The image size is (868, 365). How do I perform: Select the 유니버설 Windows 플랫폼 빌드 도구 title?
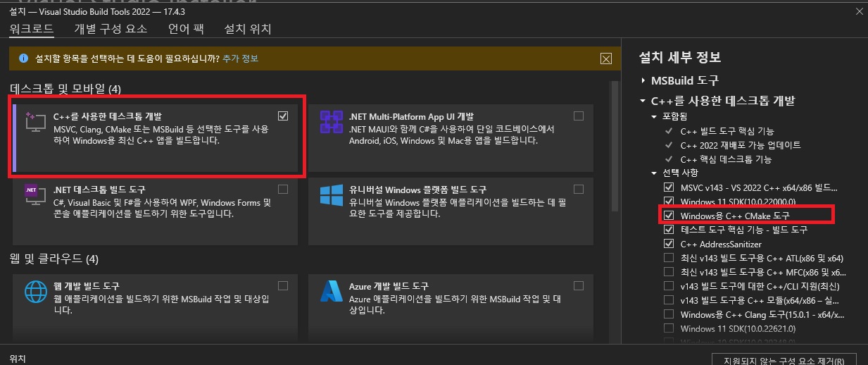[x=417, y=190]
